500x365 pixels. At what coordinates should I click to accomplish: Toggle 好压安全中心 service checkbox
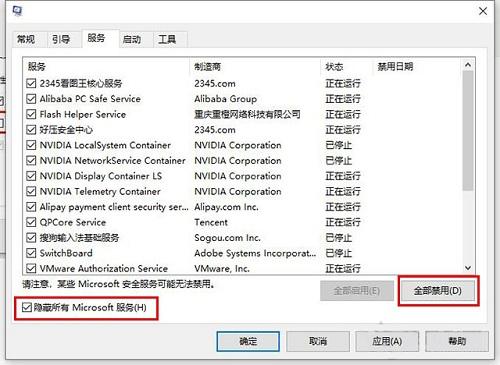[31, 130]
